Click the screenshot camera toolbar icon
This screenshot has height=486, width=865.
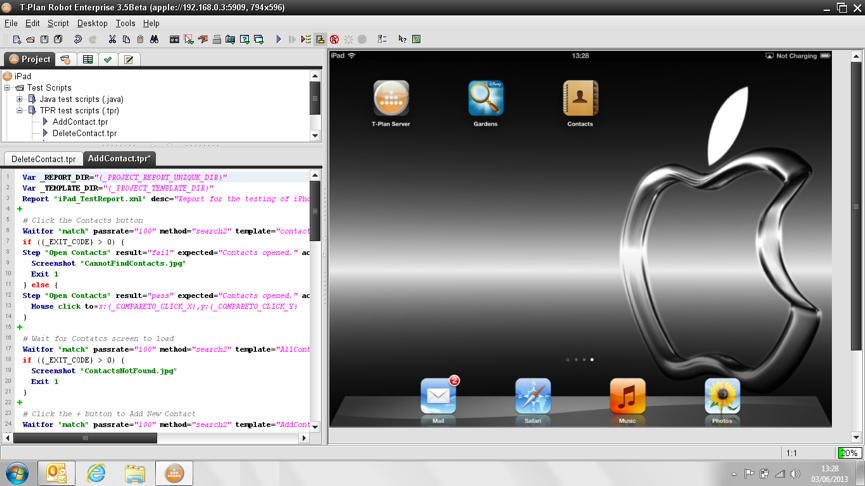coord(231,39)
